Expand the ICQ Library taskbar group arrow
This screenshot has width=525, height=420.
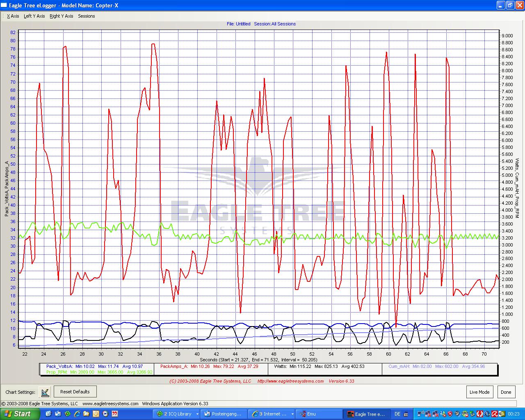tap(197, 414)
